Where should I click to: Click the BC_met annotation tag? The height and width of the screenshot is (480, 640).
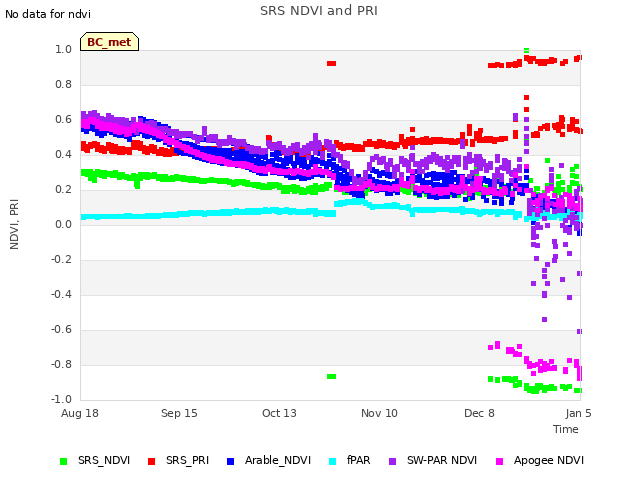tap(109, 42)
